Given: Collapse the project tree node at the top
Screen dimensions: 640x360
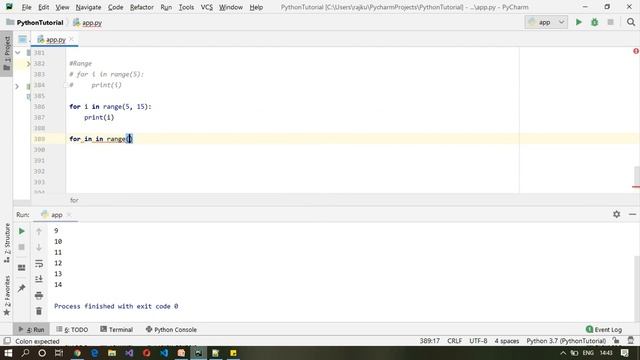Looking at the screenshot, I should coord(18,53).
